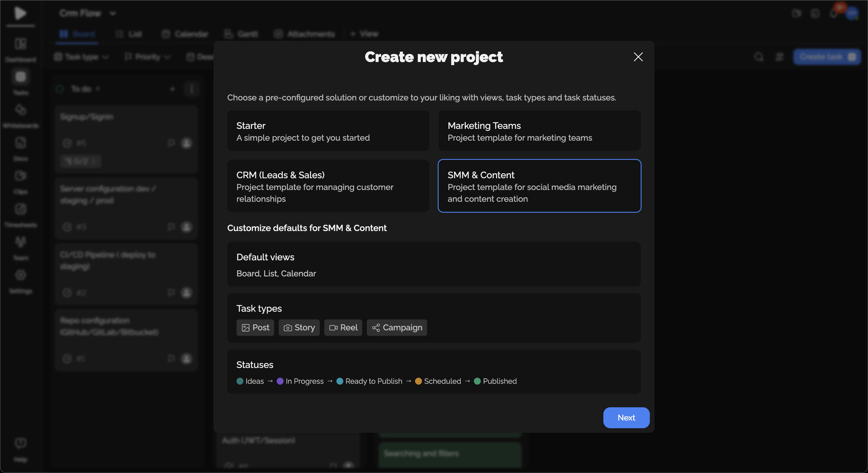Click the orange Scheduled status dot

(x=418, y=381)
